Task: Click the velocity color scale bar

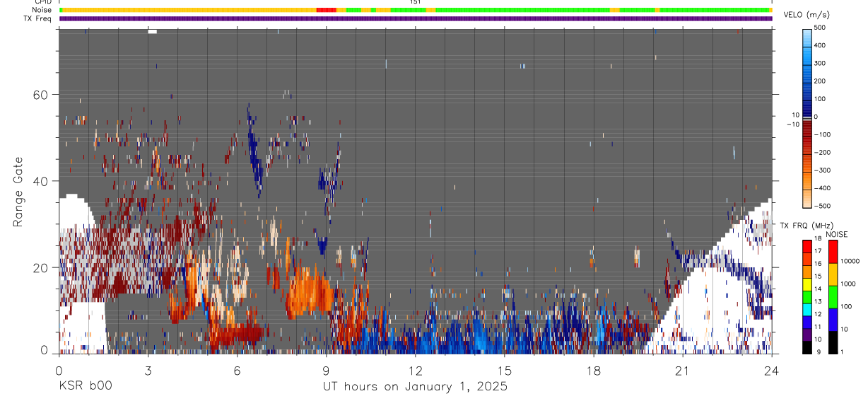Action: coord(808,117)
